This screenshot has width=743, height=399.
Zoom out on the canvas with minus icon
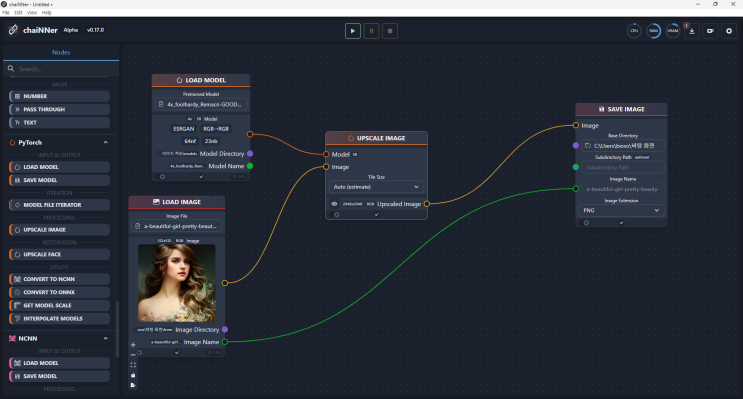133,355
